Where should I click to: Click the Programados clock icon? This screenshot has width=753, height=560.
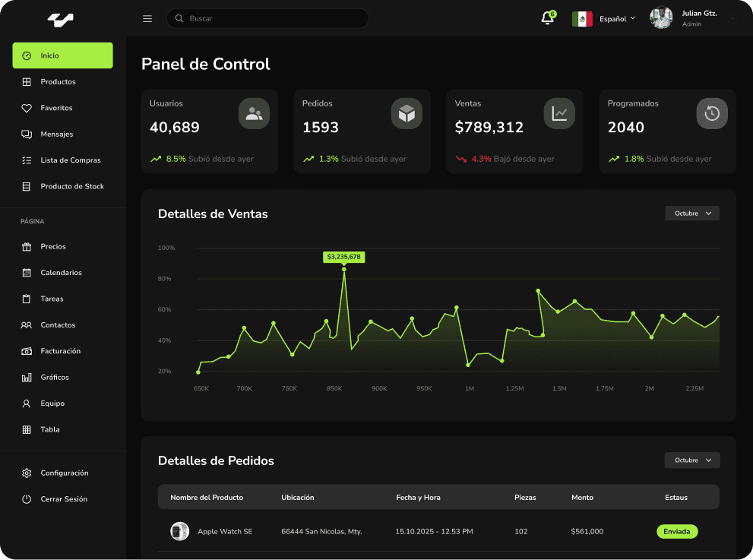tap(712, 113)
